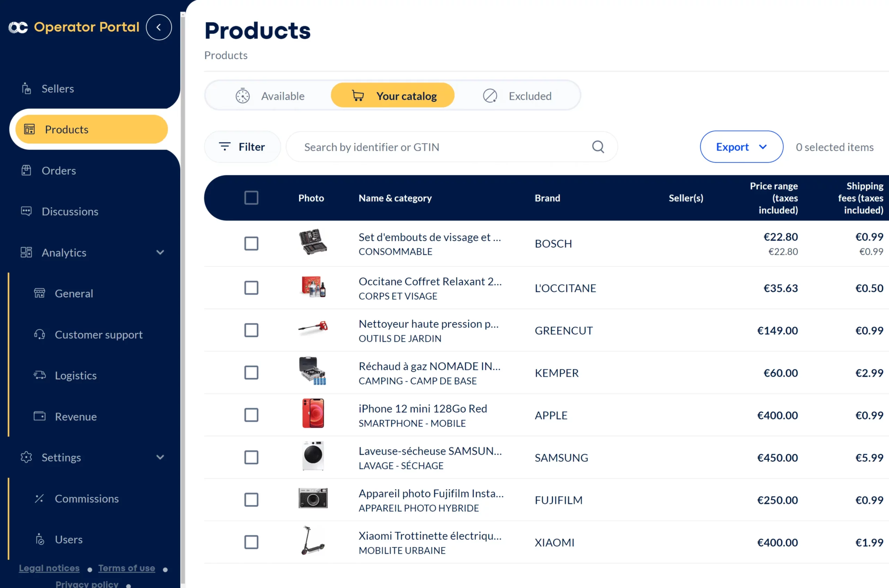The image size is (889, 588).
Task: Tick the select-all checkbox in table header
Action: (251, 198)
